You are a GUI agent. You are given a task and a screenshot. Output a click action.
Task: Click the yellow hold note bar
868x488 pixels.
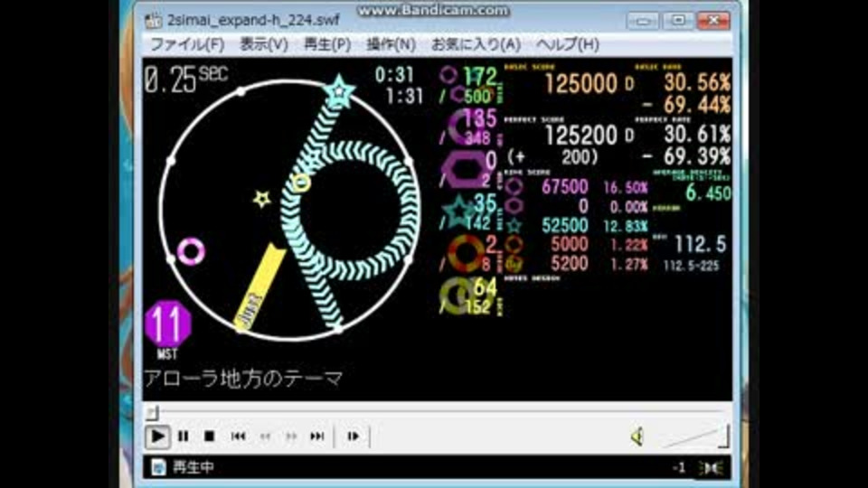click(x=259, y=287)
